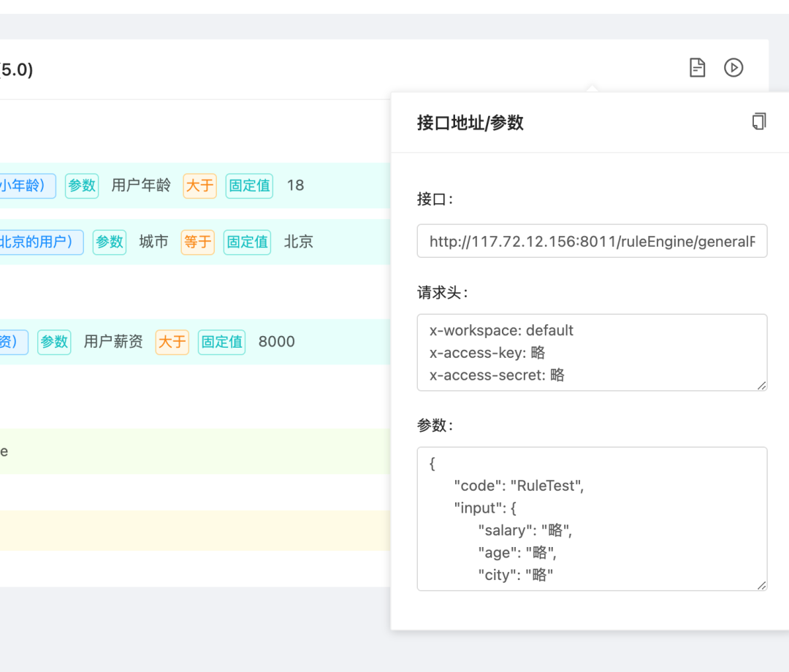The width and height of the screenshot is (789, 672).
Task: Click the 等于 operator tag
Action: tap(198, 242)
